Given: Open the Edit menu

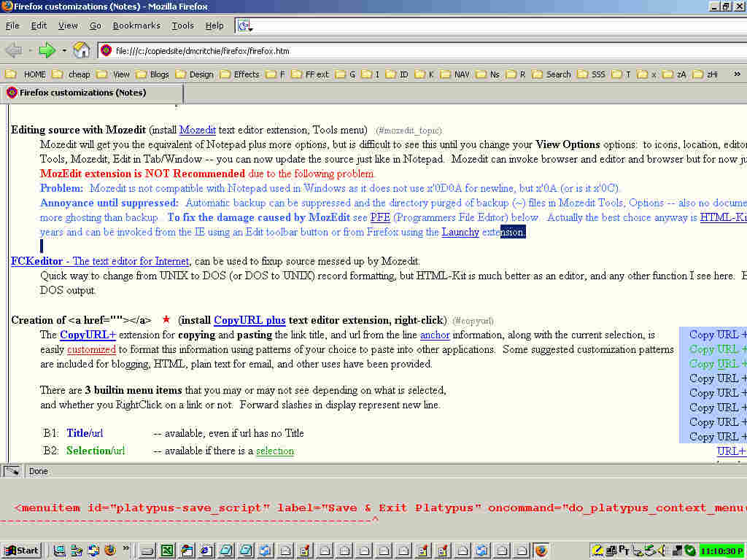Looking at the screenshot, I should click(39, 26).
